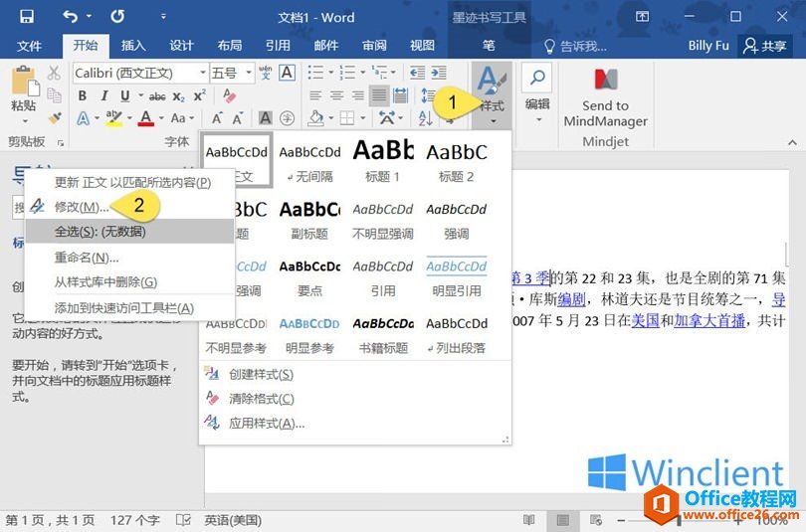Toggle Character Shading button
The image size is (806, 532).
(266, 118)
